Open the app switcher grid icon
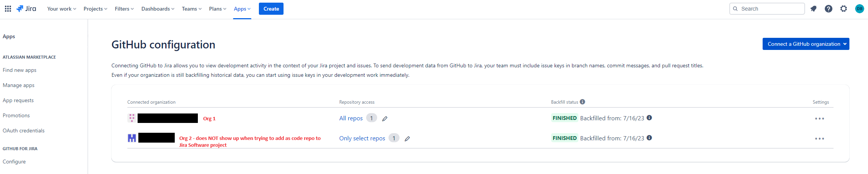The height and width of the screenshot is (174, 868). click(8, 9)
